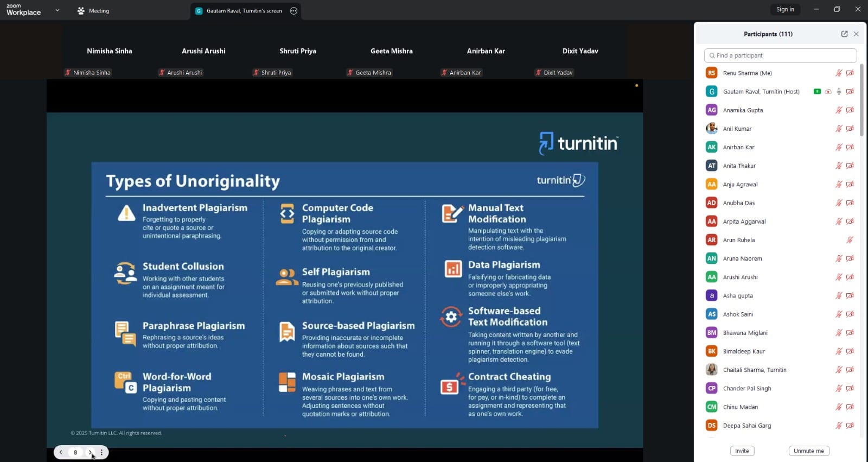Click the Invite button

pos(742,451)
